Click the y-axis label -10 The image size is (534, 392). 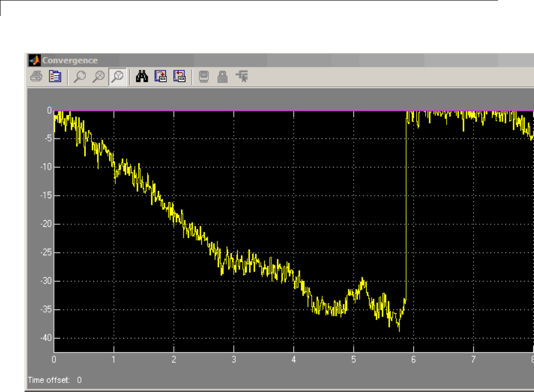tap(46, 167)
